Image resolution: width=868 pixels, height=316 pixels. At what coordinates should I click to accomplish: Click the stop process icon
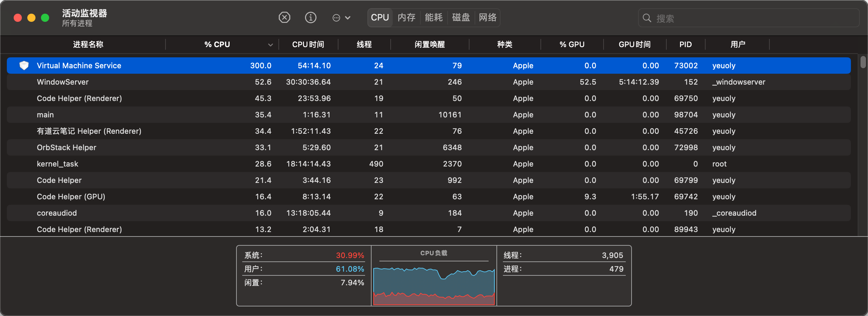(284, 17)
